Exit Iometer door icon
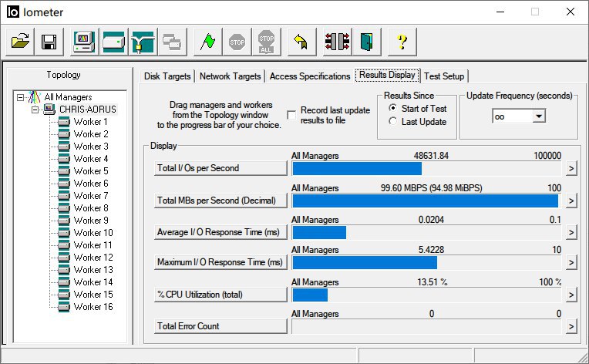Screen dimensions: 589x364 click(x=367, y=42)
